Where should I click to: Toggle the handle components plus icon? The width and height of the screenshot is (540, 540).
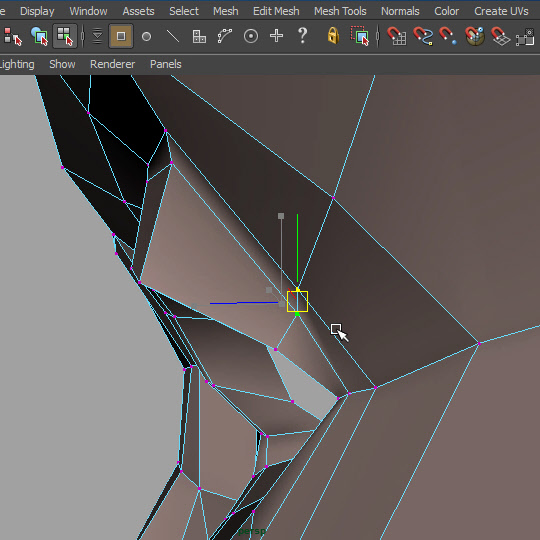pos(277,36)
